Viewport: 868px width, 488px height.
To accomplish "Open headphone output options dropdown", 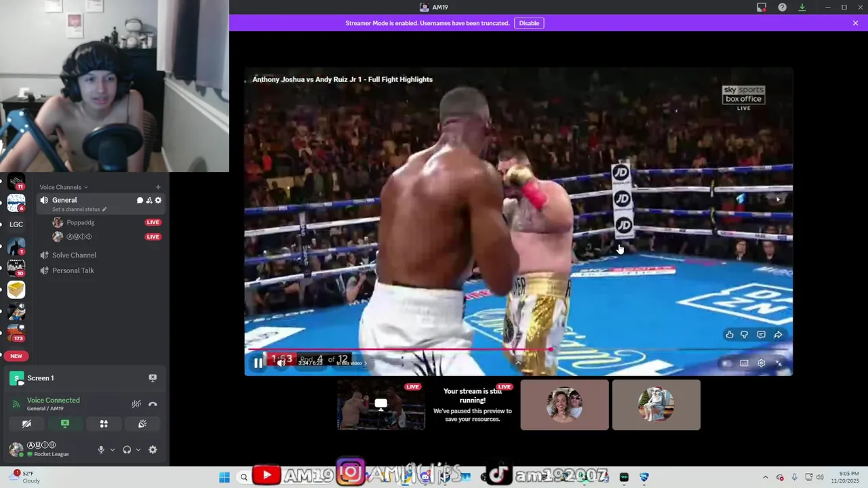I will point(138,449).
